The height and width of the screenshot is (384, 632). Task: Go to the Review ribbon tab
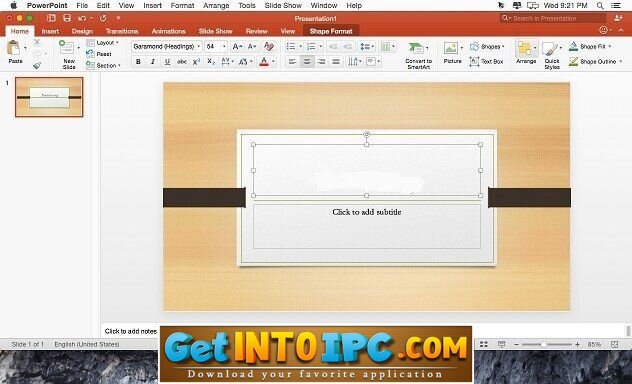(x=257, y=31)
